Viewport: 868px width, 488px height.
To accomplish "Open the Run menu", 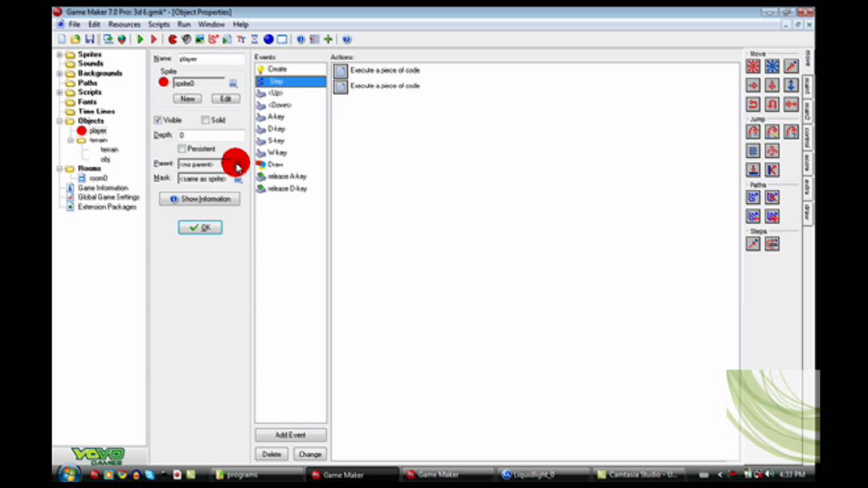I will pos(184,24).
